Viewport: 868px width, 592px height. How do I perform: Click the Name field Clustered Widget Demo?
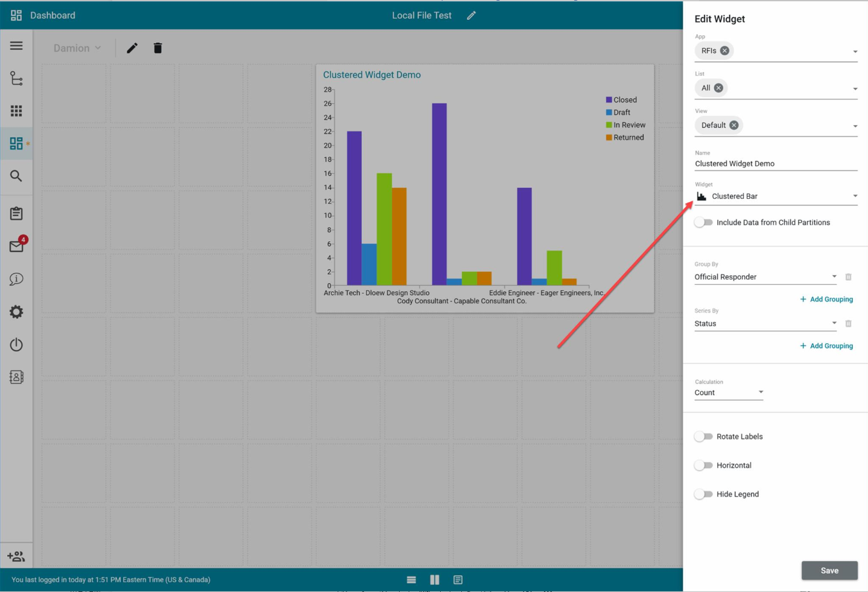776,164
